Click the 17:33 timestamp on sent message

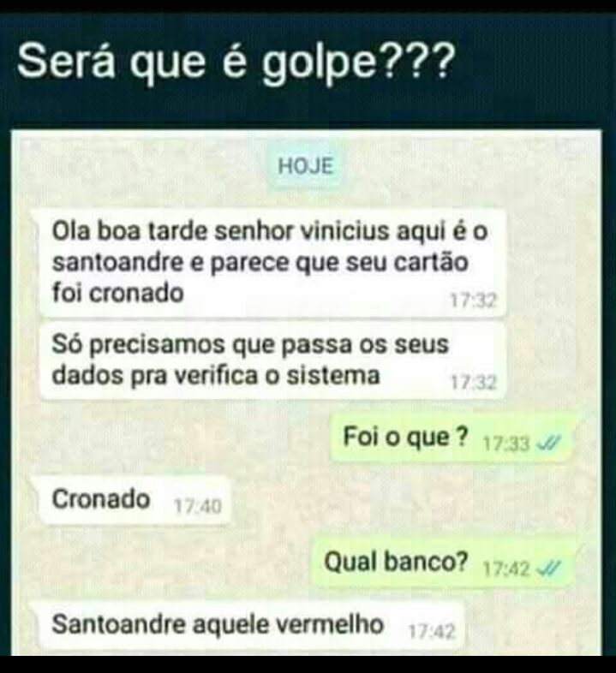pos(505,444)
